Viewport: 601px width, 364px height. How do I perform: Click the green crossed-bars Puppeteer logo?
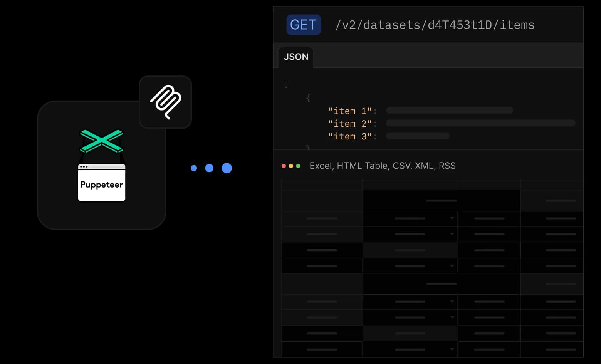click(101, 141)
